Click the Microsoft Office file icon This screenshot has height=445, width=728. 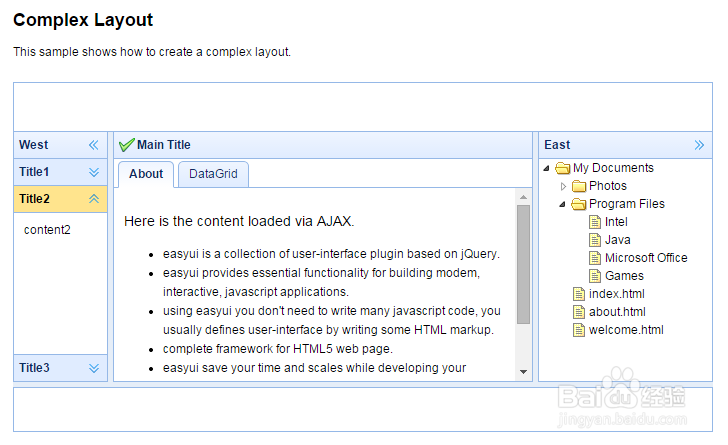(595, 258)
